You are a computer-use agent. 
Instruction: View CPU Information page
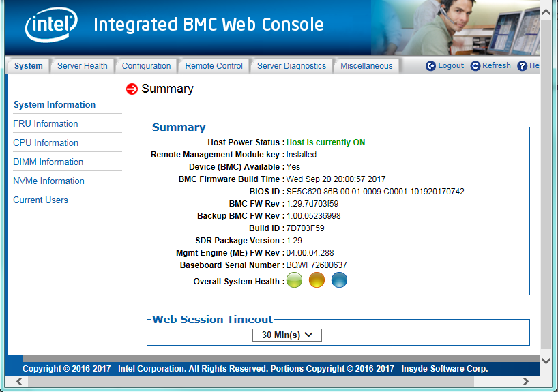(46, 142)
